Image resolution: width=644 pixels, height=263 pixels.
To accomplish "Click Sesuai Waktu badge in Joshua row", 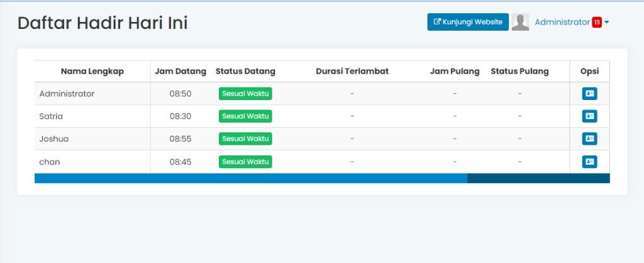I will (245, 139).
